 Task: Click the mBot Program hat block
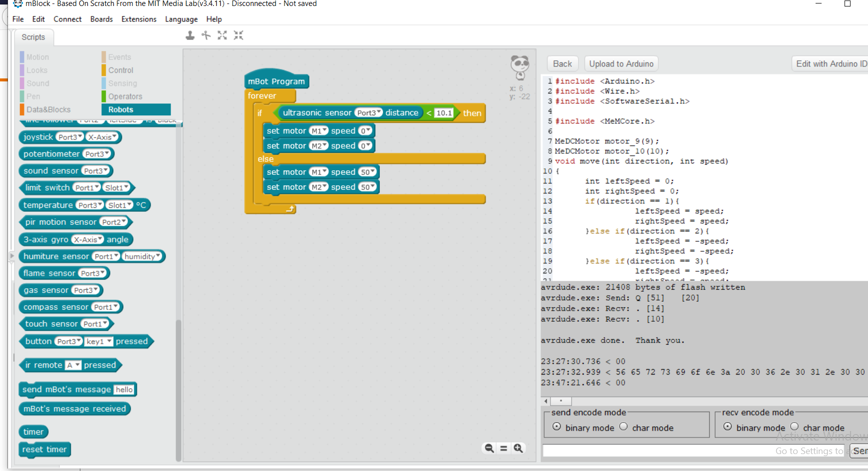pyautogui.click(x=276, y=81)
